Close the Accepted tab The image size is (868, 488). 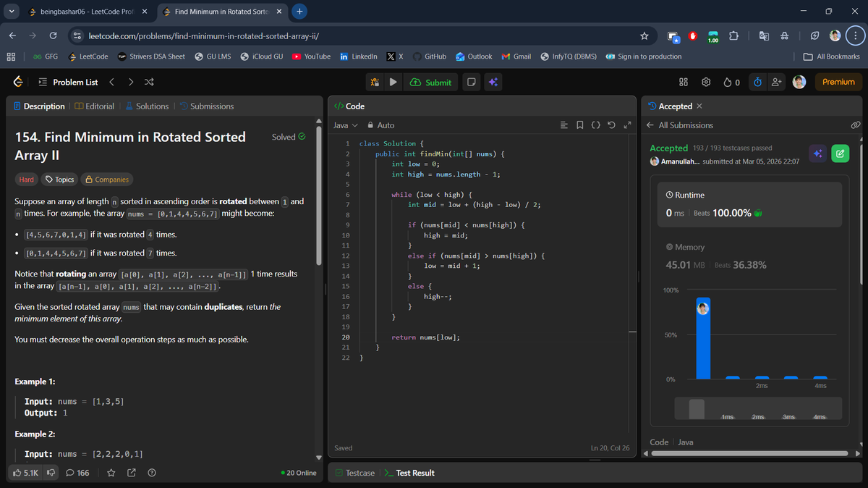pos(699,106)
